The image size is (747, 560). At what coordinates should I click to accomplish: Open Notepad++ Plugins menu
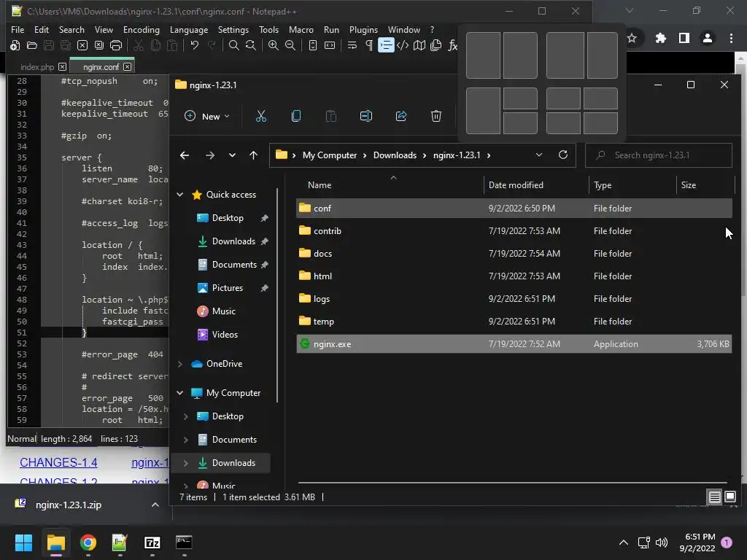tap(363, 29)
